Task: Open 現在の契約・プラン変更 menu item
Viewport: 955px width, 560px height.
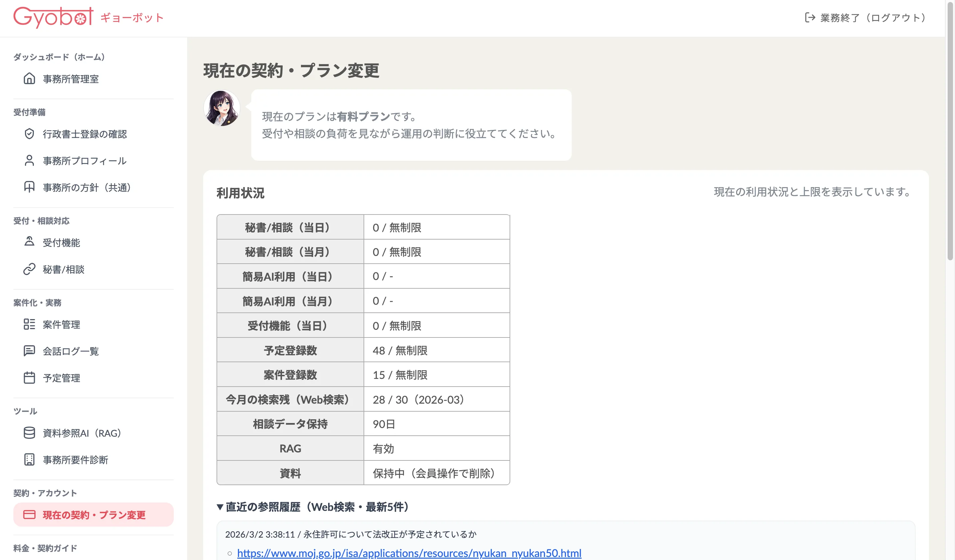Action: point(94,515)
